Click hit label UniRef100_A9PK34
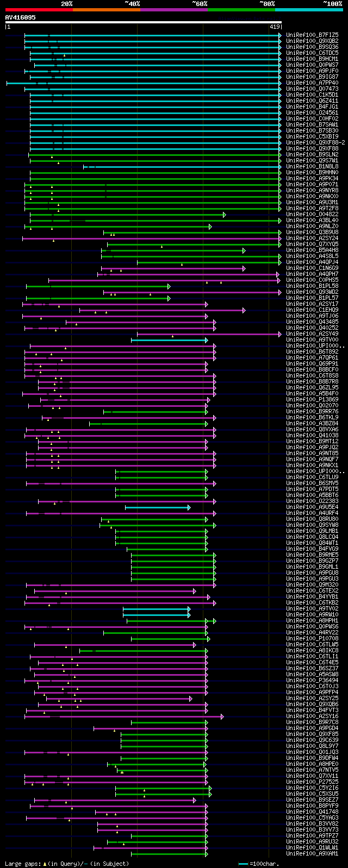 click(x=312, y=178)
